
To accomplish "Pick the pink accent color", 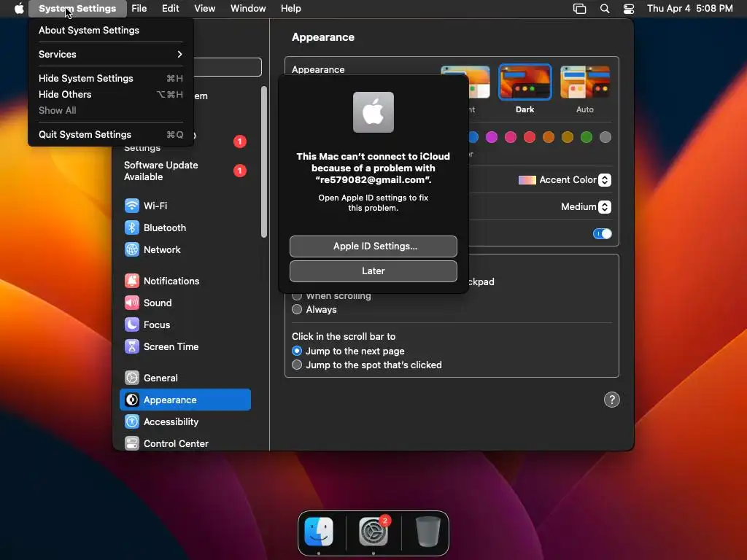I will click(511, 138).
